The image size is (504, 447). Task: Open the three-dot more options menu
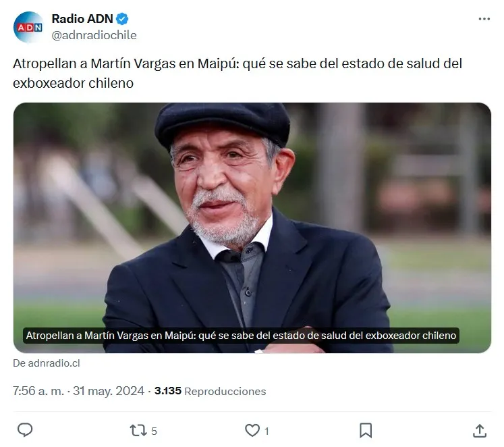[484, 19]
